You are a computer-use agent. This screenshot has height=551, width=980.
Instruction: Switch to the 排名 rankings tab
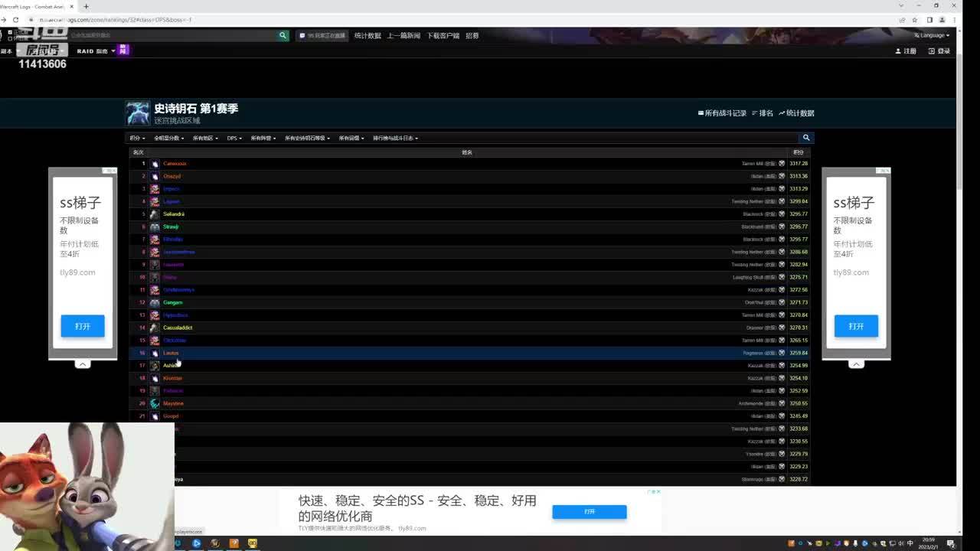tap(763, 113)
